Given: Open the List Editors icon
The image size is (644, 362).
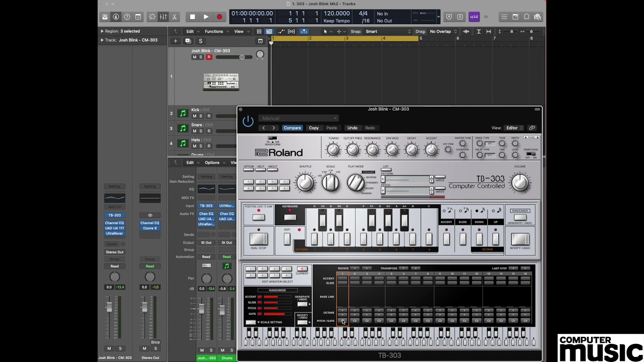Looking at the screenshot, I should (504, 17).
